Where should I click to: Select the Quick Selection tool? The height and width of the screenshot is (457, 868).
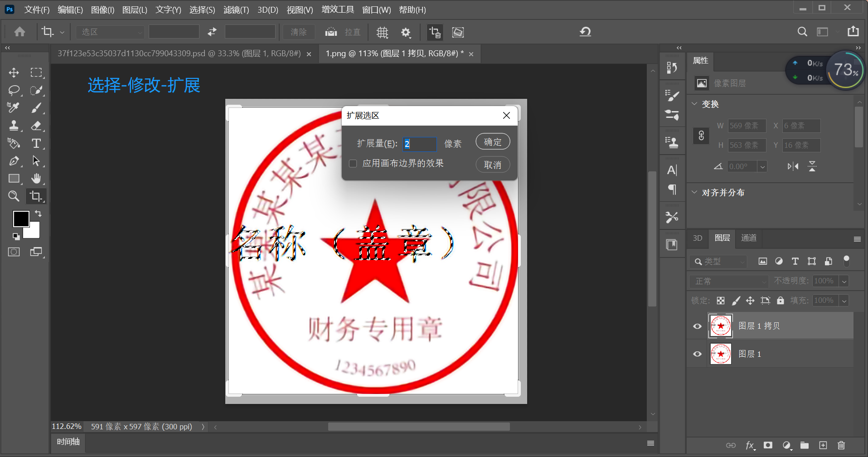coord(36,90)
